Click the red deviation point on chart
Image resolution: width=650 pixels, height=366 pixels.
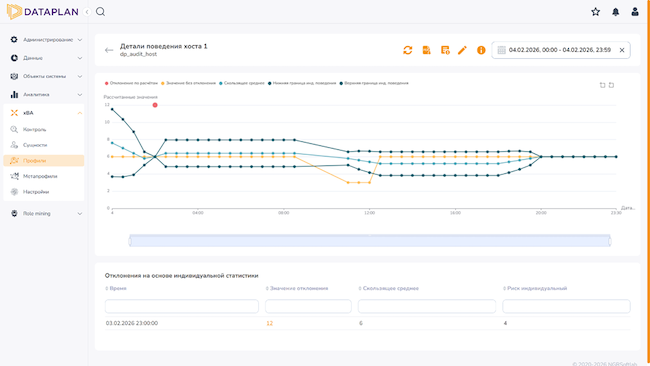(x=155, y=105)
